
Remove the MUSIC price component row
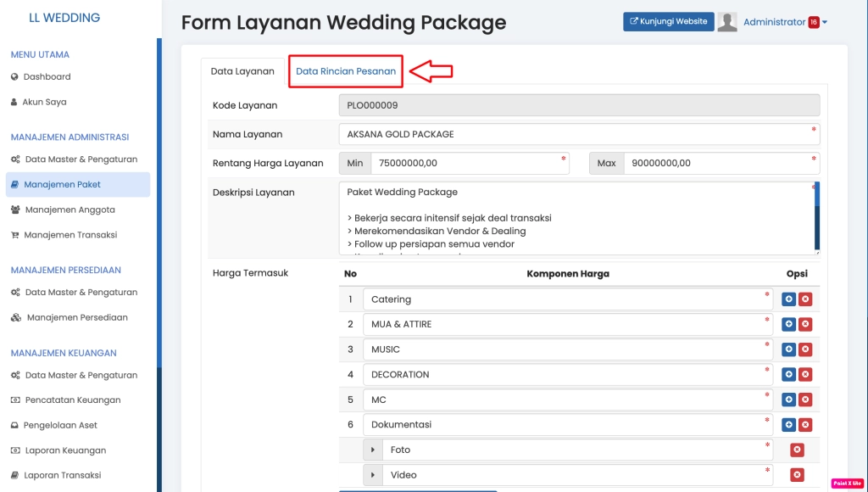click(805, 349)
